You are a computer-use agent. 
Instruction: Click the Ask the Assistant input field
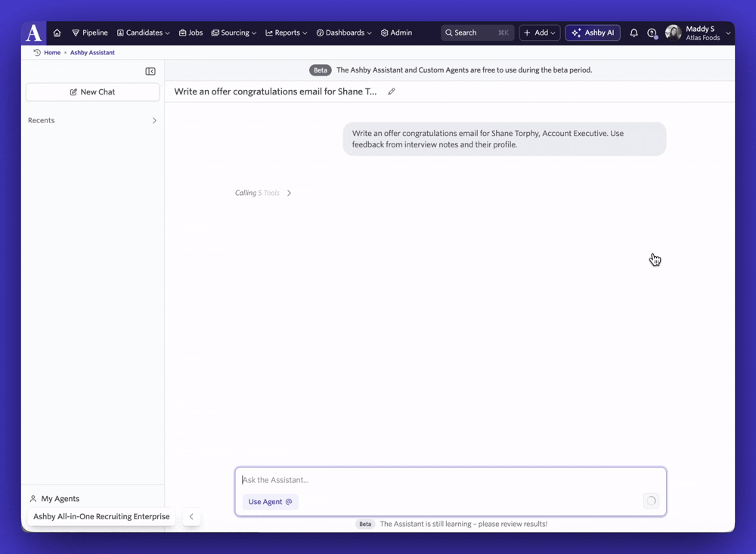pos(451,480)
